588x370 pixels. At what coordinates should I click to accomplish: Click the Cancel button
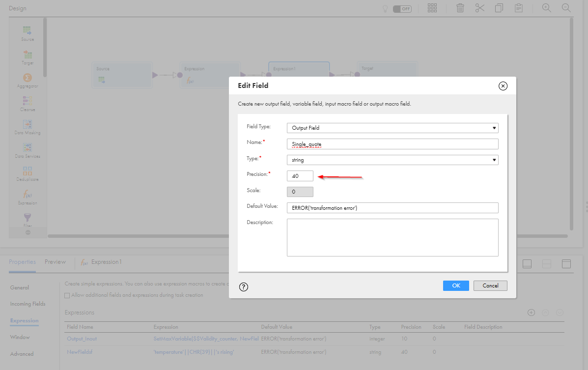click(x=490, y=285)
